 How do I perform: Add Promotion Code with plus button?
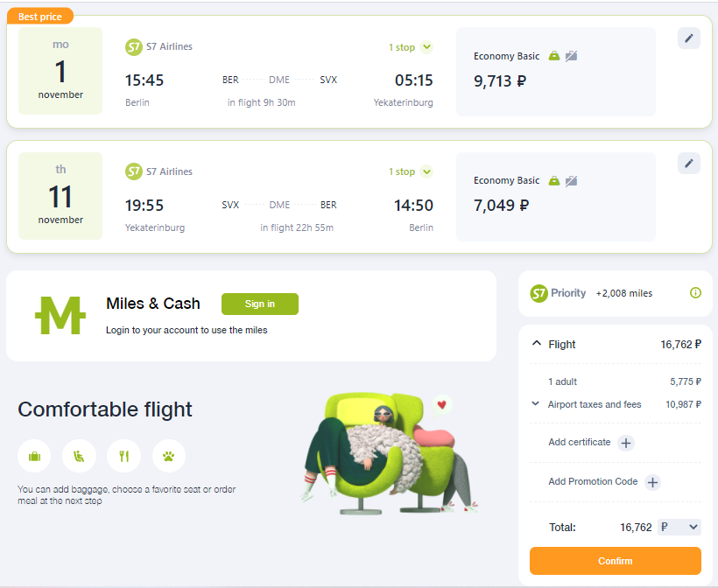tap(652, 482)
